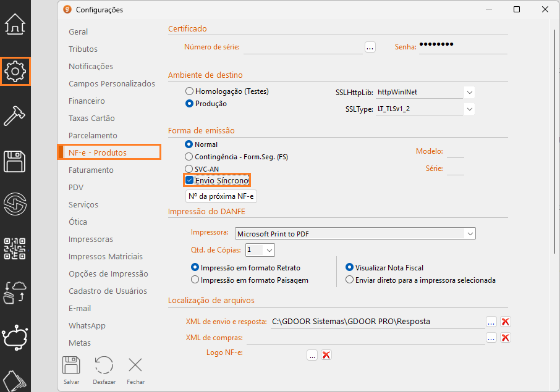Expand the SSLHttpLib dropdown
Image resolution: width=560 pixels, height=392 pixels.
click(x=470, y=93)
